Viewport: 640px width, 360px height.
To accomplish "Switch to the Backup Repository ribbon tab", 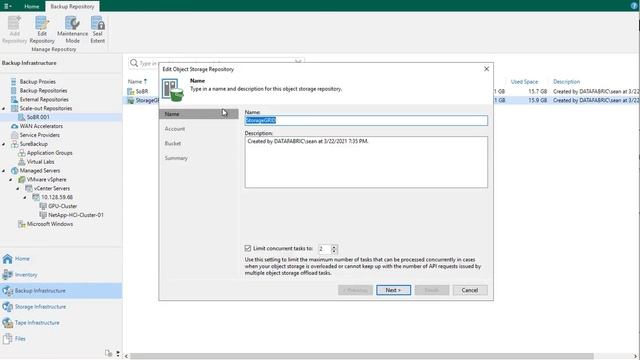I will (72, 7).
